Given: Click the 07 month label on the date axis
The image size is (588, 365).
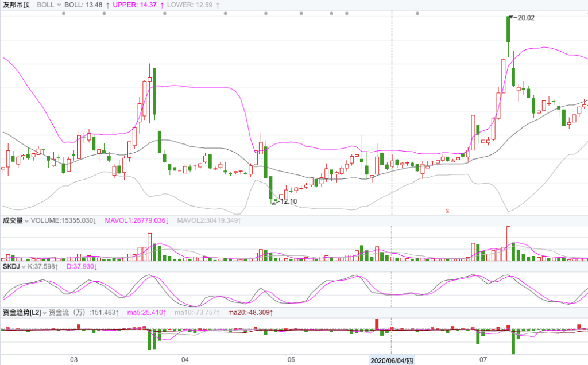Looking at the screenshot, I should tap(483, 360).
